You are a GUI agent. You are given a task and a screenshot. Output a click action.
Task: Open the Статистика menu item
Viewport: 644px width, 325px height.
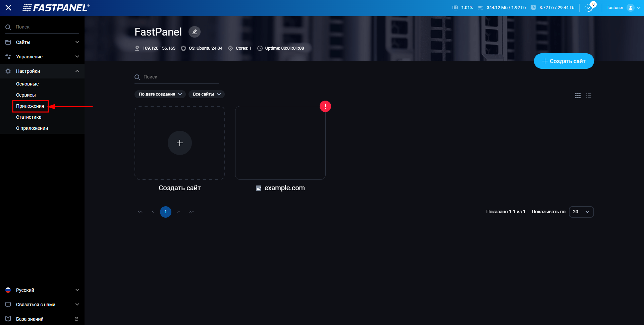(x=29, y=117)
